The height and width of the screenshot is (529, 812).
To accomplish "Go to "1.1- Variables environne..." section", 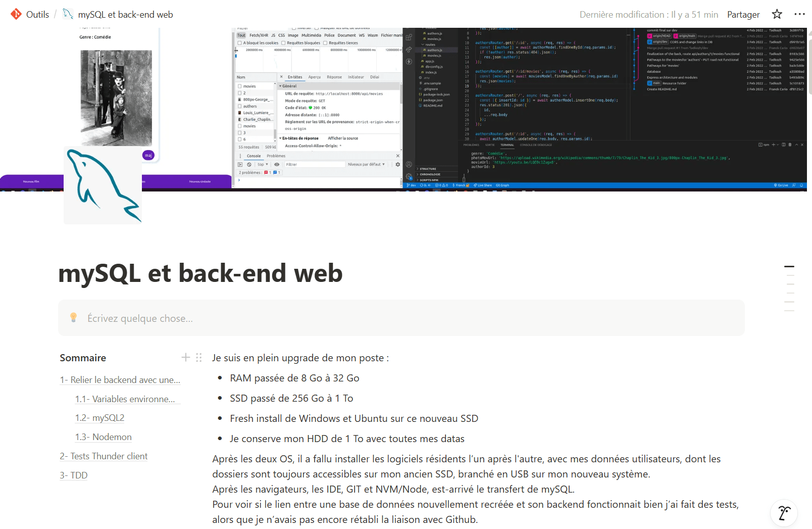I will pos(125,399).
